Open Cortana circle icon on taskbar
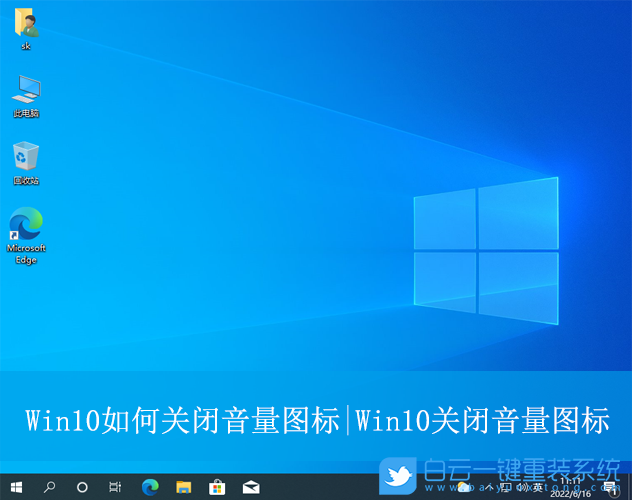The width and height of the screenshot is (632, 500). (82, 488)
